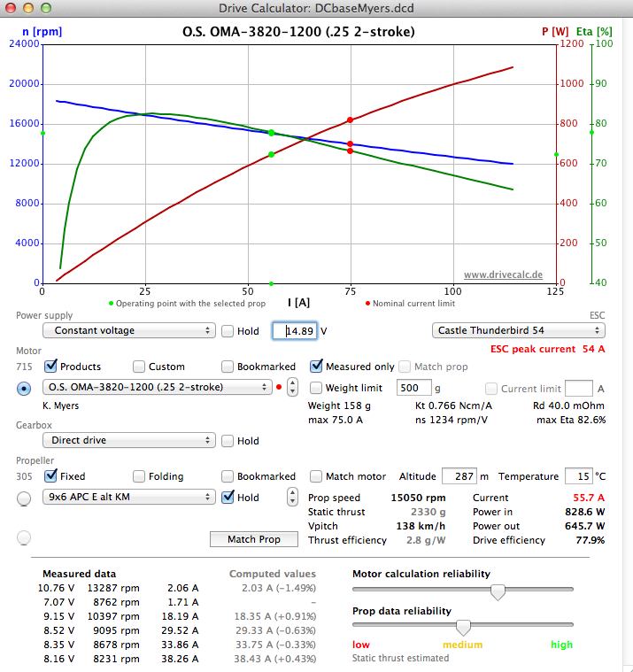Enable the Weight limit checkbox
Viewport: 633px width, 672px height.
pyautogui.click(x=316, y=388)
